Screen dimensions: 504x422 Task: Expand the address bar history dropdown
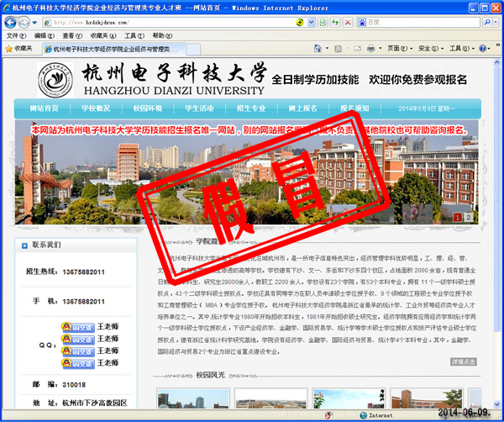(x=311, y=22)
